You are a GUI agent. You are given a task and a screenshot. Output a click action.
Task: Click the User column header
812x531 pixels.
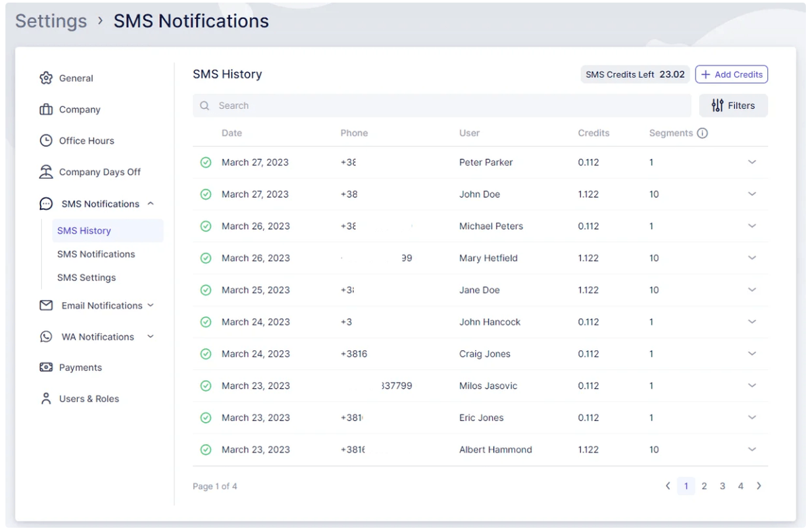click(470, 133)
